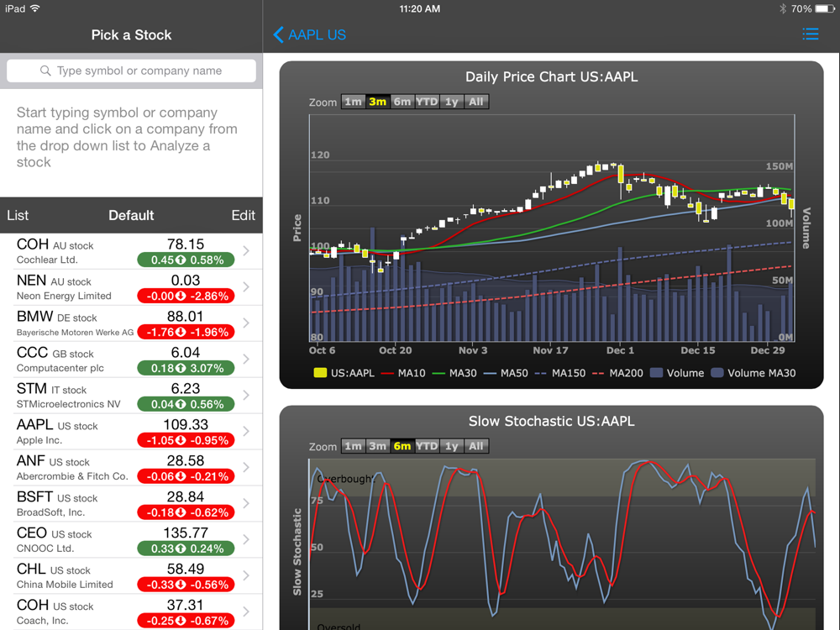This screenshot has height=630, width=840.
Task: Toggle MA10 line in chart legend
Action: click(403, 373)
